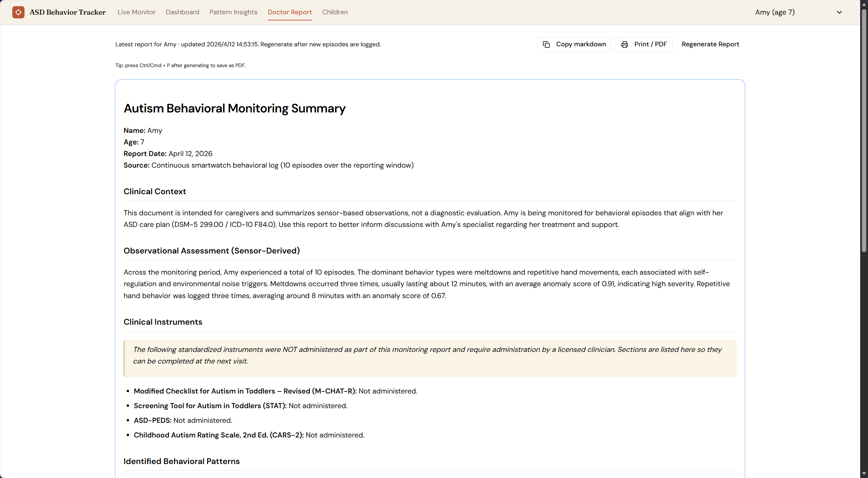This screenshot has width=868, height=478.
Task: Click the chevron arrow in the child selector
Action: tap(839, 12)
